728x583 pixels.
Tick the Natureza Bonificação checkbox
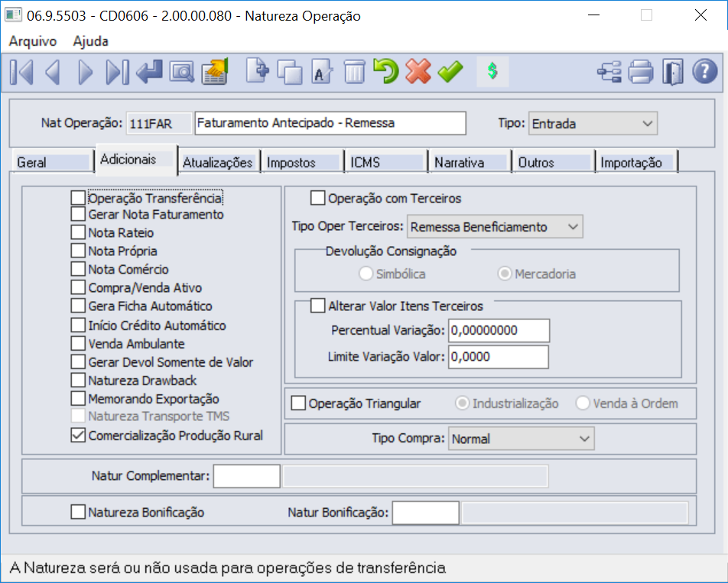(78, 512)
